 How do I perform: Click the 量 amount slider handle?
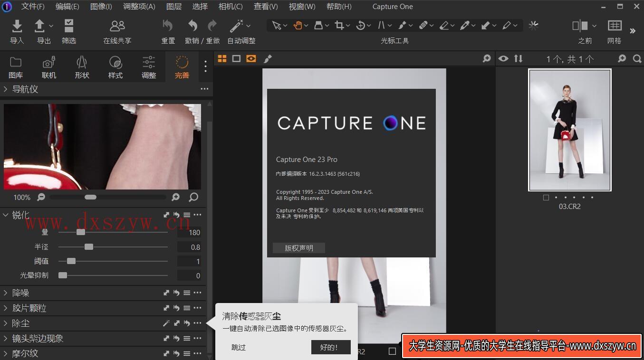click(81, 232)
